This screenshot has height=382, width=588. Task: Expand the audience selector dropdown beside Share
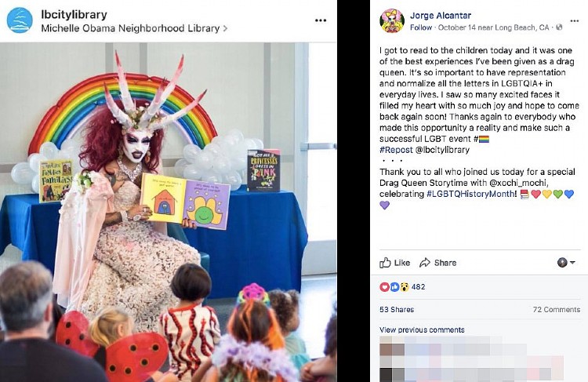tap(566, 262)
